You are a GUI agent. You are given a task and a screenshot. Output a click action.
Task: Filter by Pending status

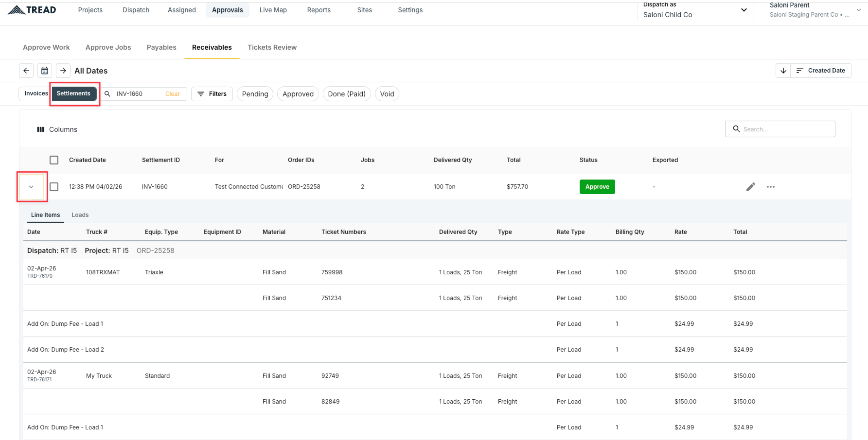(x=255, y=94)
